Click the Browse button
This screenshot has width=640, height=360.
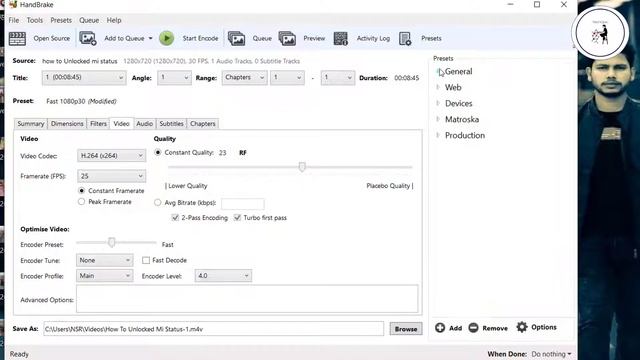[x=406, y=329]
